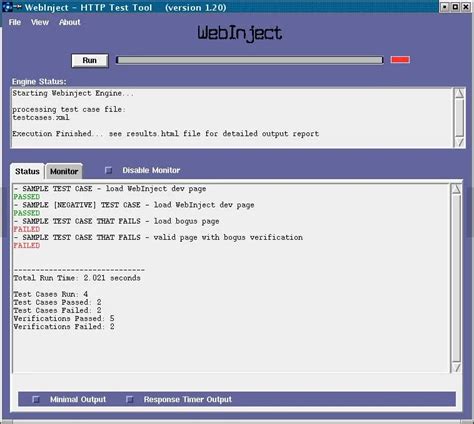The image size is (474, 424).
Task: Switch to the Status tab
Action: (27, 171)
